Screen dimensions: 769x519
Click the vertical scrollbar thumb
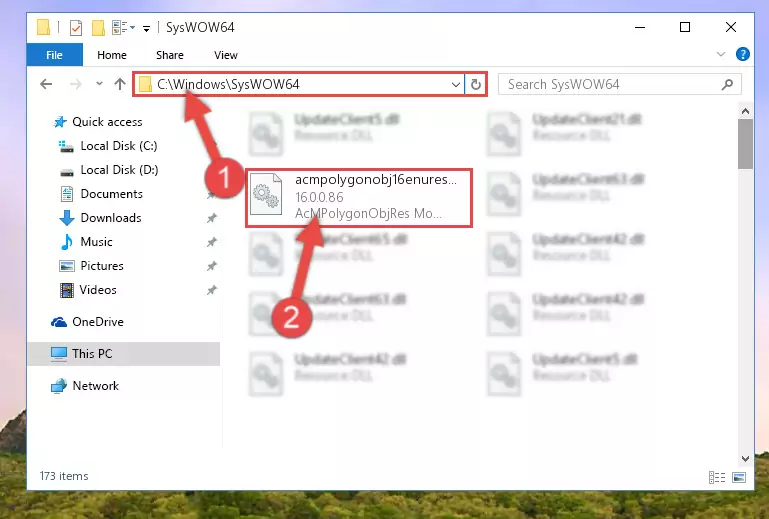point(745,144)
